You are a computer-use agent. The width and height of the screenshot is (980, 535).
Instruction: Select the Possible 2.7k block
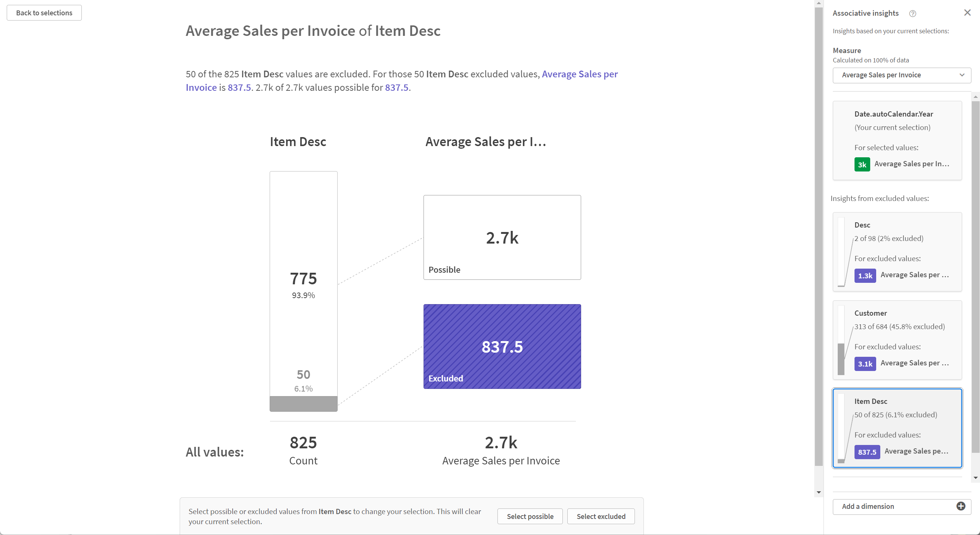click(x=502, y=237)
